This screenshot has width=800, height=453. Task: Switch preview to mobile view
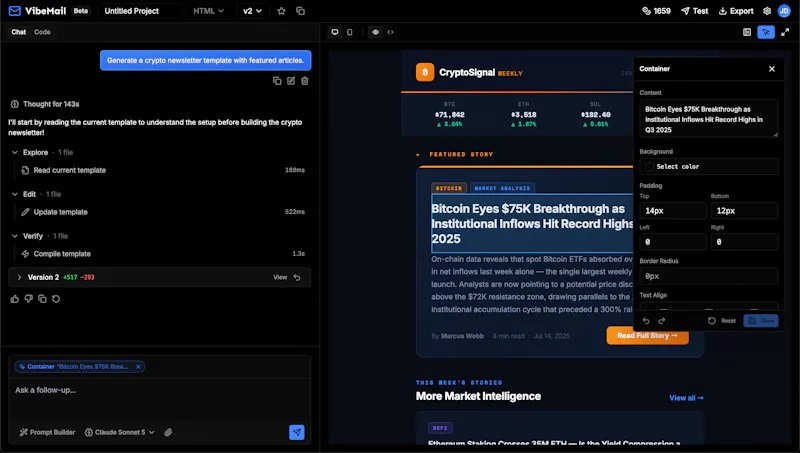349,32
